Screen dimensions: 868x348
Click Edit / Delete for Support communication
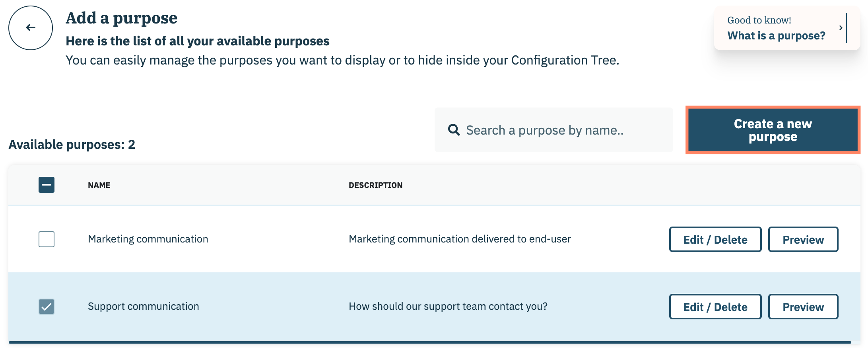pos(715,307)
